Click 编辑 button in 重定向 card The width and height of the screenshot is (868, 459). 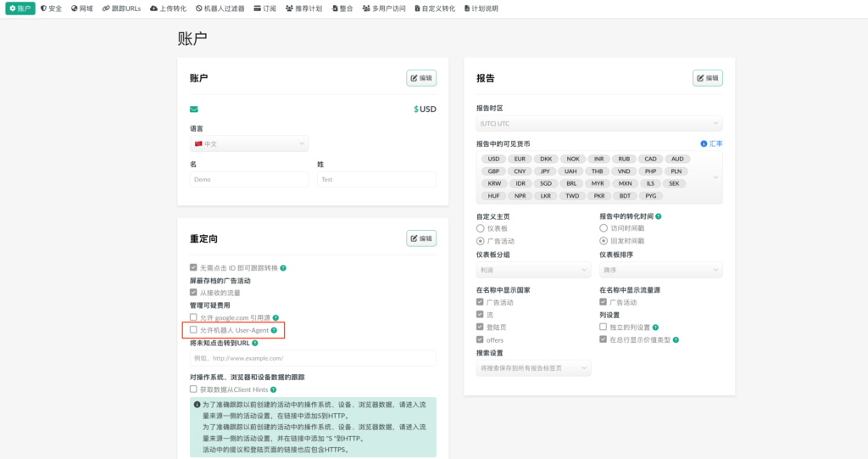pyautogui.click(x=421, y=238)
